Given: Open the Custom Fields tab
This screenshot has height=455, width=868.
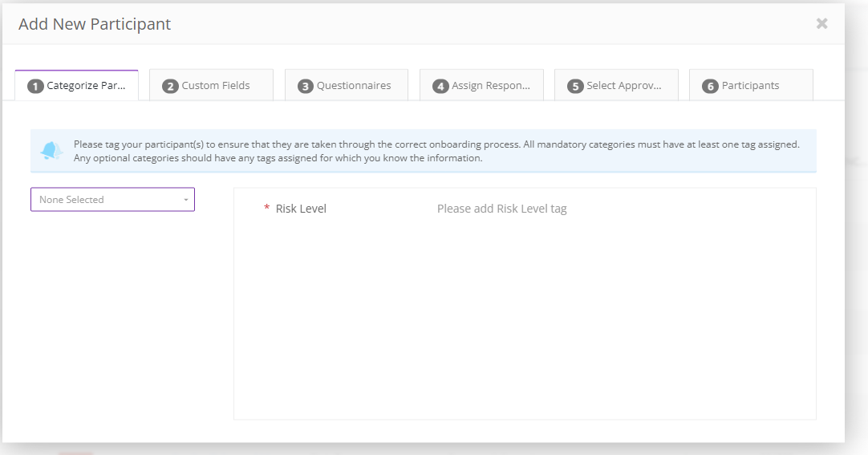Looking at the screenshot, I should (x=211, y=85).
